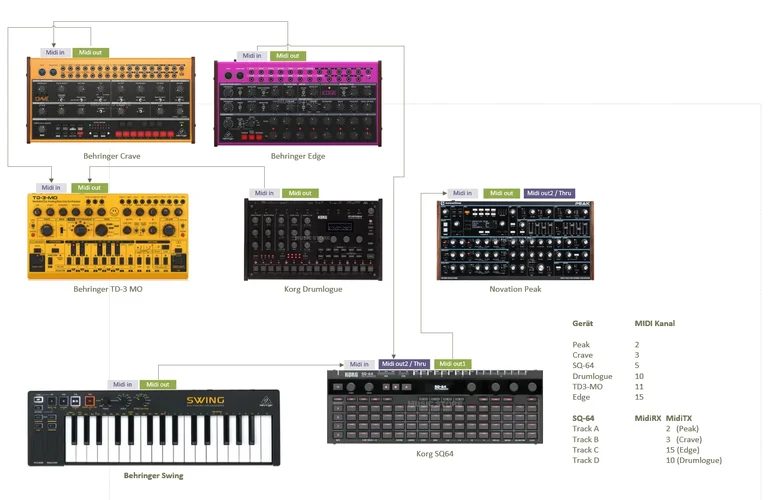Select Midi in label above Drumlogue
776x500 pixels.
point(264,193)
